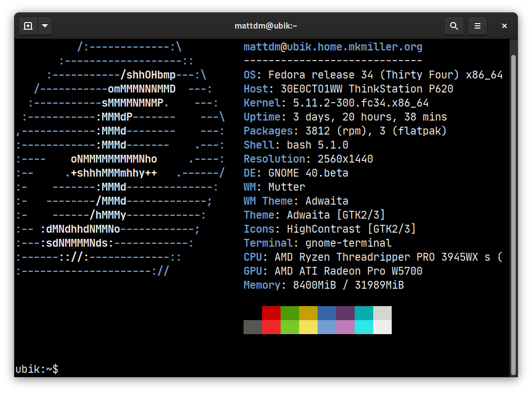Click the bright yellow color block
This screenshot has width=532, height=393.
[x=308, y=327]
